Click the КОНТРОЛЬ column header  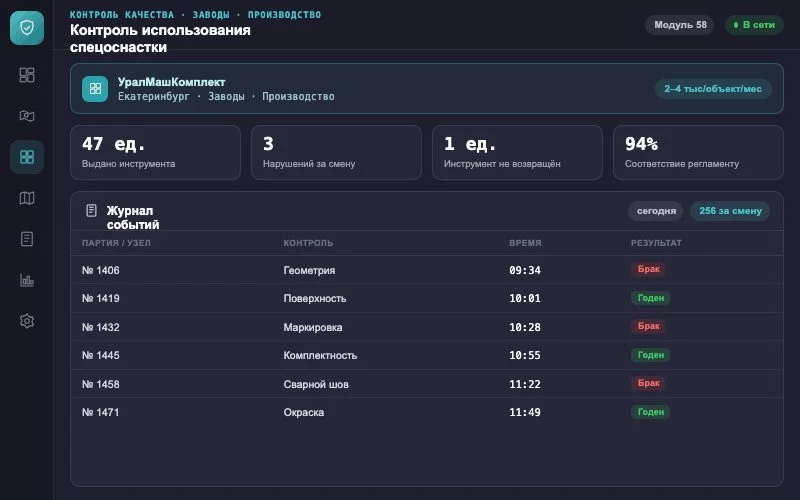click(x=308, y=243)
